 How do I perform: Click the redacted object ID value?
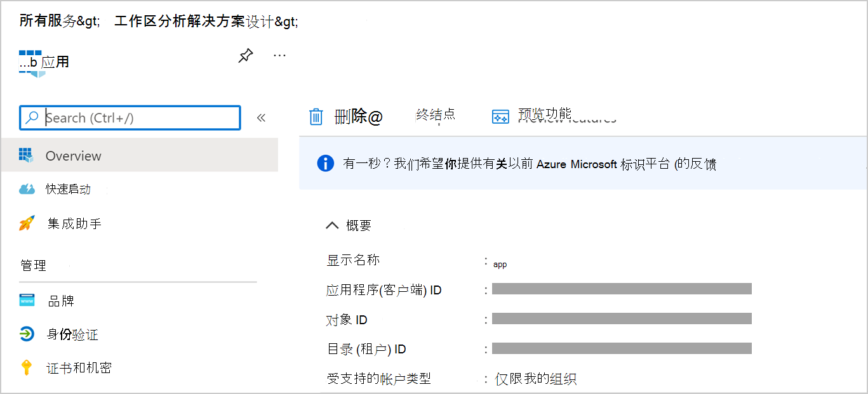pyautogui.click(x=622, y=318)
